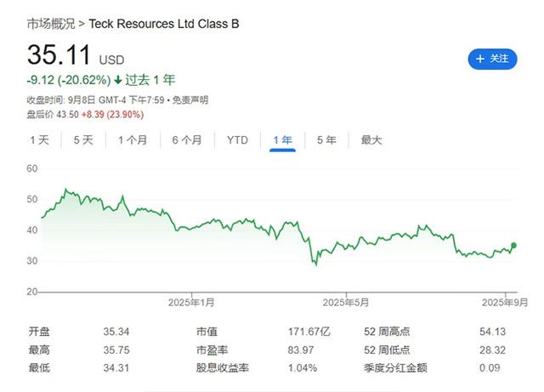Screen dimensions: 544x392
Task: Click the down arrow beside 过去 1 年
Action: (118, 80)
